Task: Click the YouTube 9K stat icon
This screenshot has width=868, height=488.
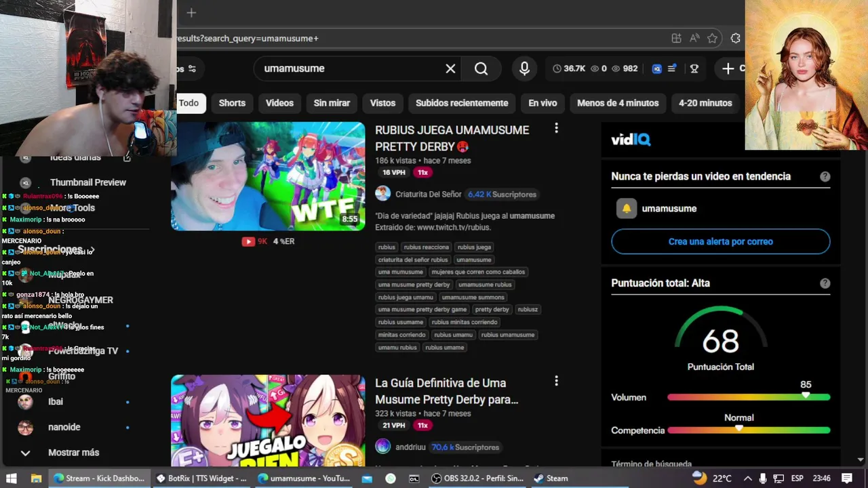Action: (x=248, y=241)
